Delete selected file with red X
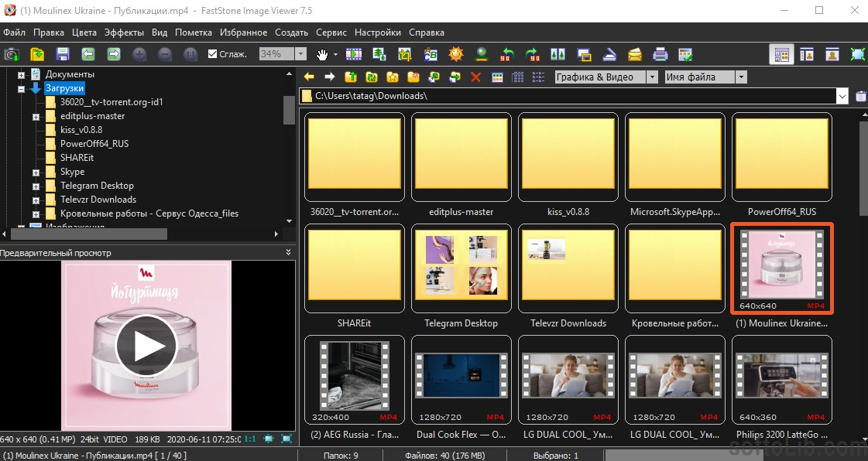 click(x=475, y=77)
